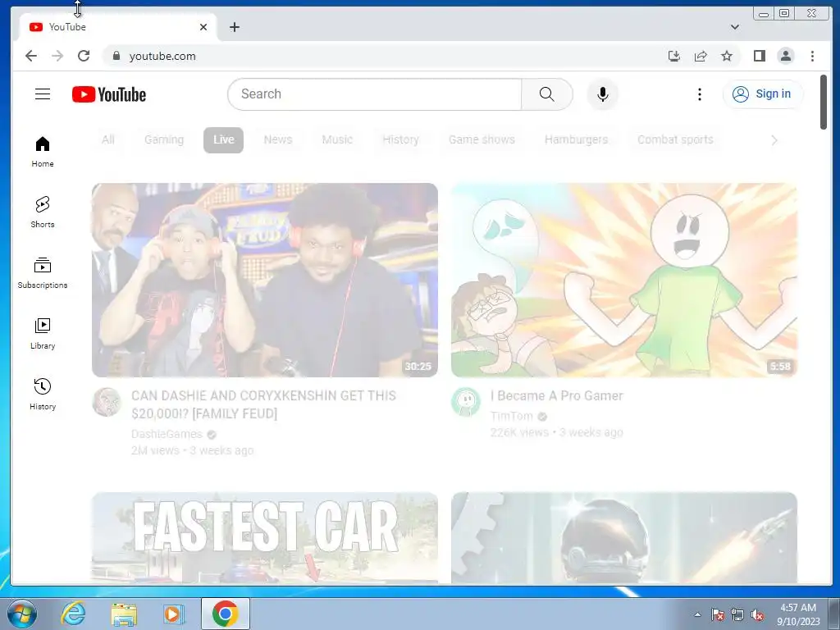Open Library in the sidebar
Image resolution: width=840 pixels, height=630 pixels.
point(43,334)
